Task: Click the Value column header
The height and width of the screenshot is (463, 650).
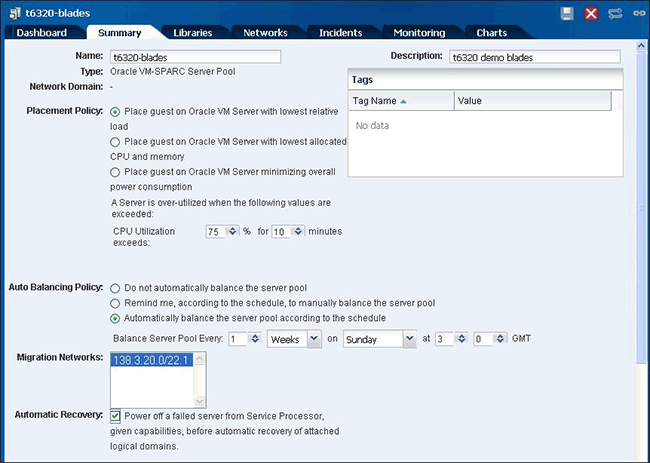Action: (x=533, y=101)
